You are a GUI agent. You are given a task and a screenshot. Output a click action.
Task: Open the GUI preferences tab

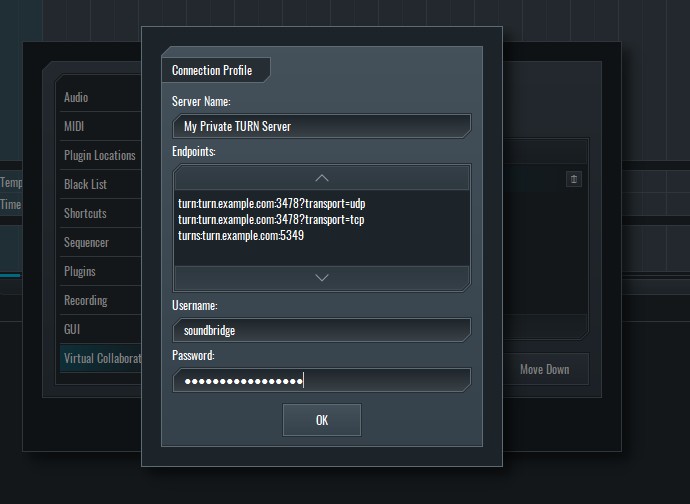point(100,330)
